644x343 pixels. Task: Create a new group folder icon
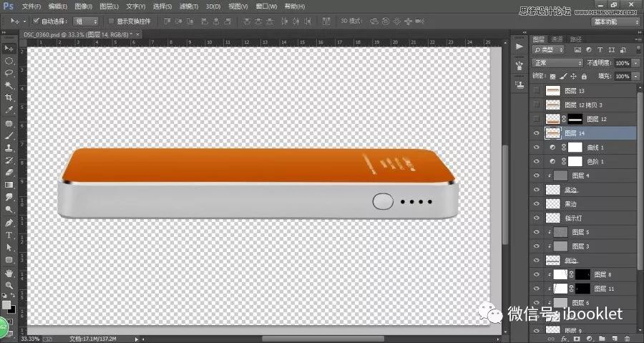coord(601,339)
